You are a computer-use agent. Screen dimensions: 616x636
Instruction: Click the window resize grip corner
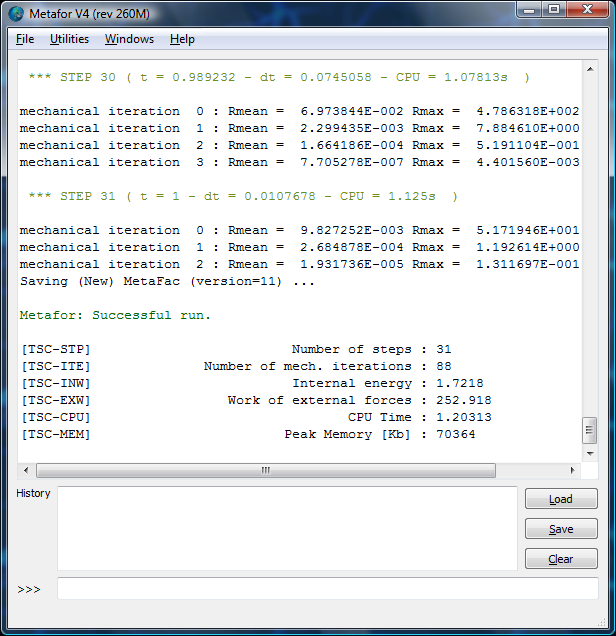[602, 622]
